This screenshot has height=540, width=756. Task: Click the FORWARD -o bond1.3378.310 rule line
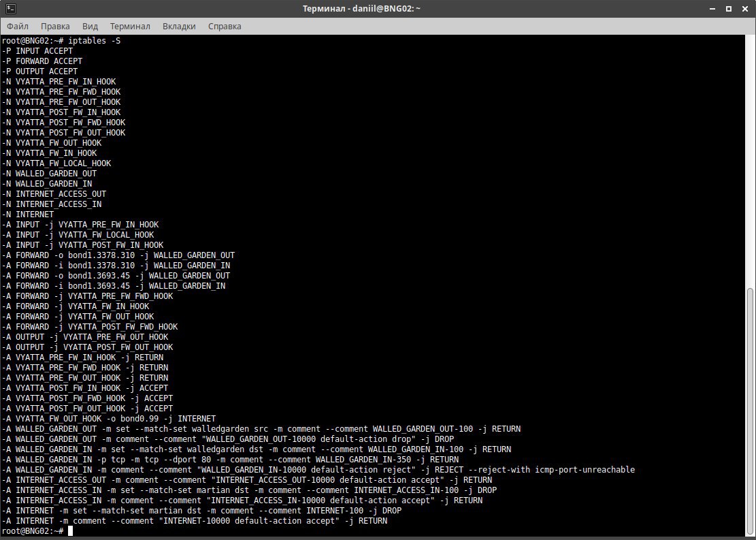tap(118, 255)
